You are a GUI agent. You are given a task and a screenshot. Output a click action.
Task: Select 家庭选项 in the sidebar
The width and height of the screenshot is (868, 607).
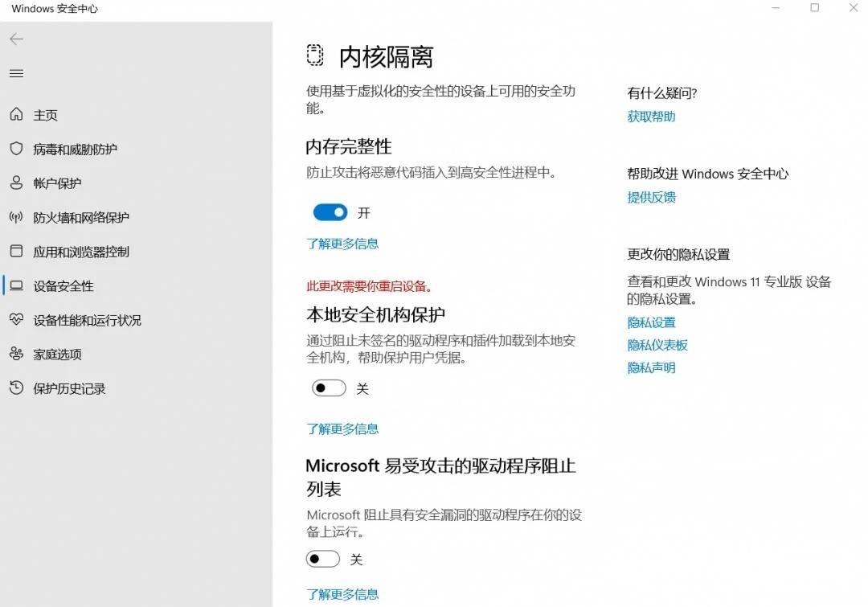pos(58,355)
